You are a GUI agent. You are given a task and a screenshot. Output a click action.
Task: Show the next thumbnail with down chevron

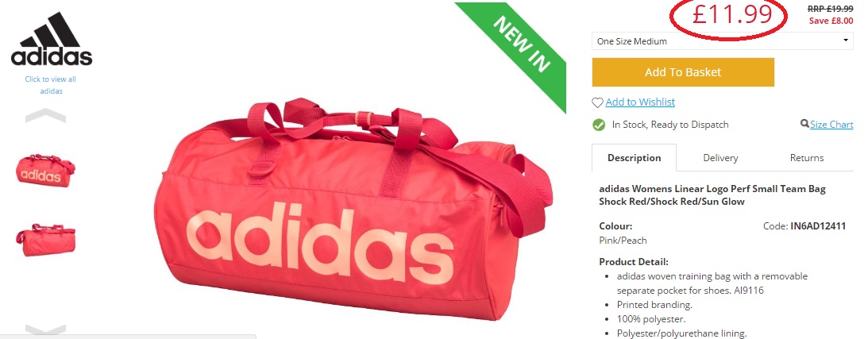click(45, 331)
